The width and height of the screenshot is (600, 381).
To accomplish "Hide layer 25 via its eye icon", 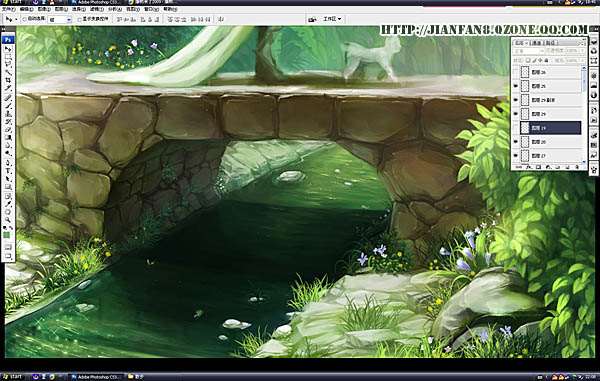I will [x=515, y=86].
